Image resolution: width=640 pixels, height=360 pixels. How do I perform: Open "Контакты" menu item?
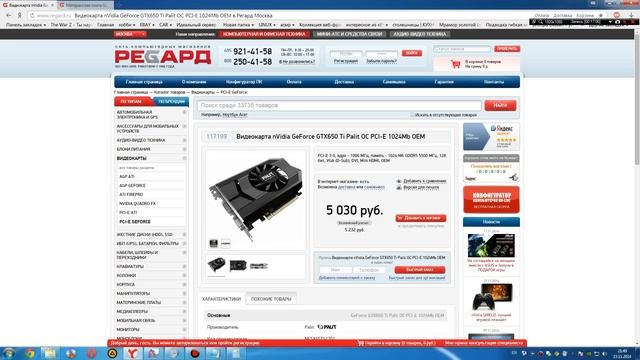point(494,82)
